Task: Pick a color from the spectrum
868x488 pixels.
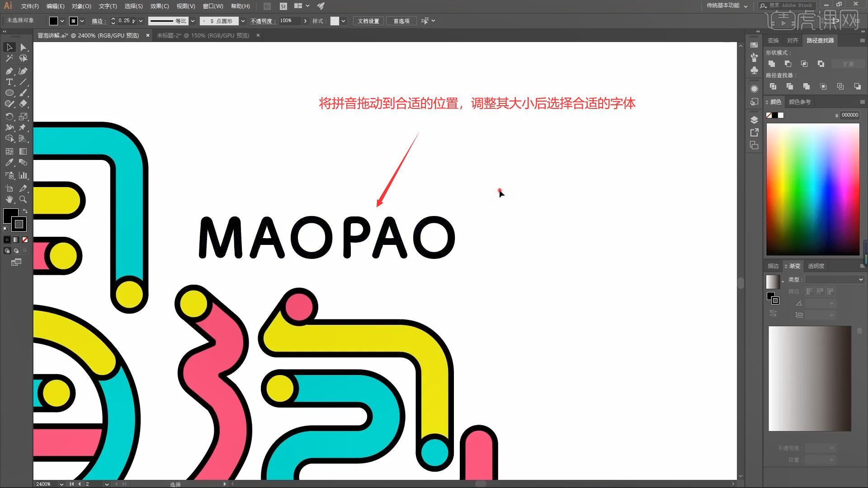Action: tap(812, 190)
